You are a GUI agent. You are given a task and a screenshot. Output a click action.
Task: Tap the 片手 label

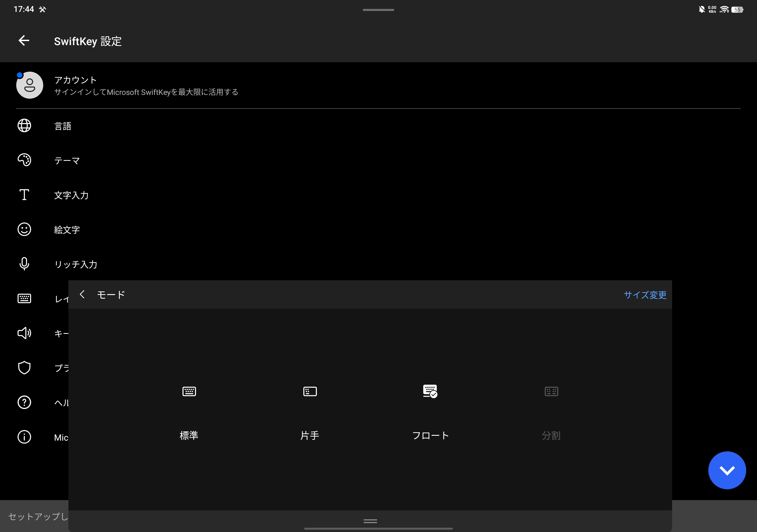(x=310, y=435)
